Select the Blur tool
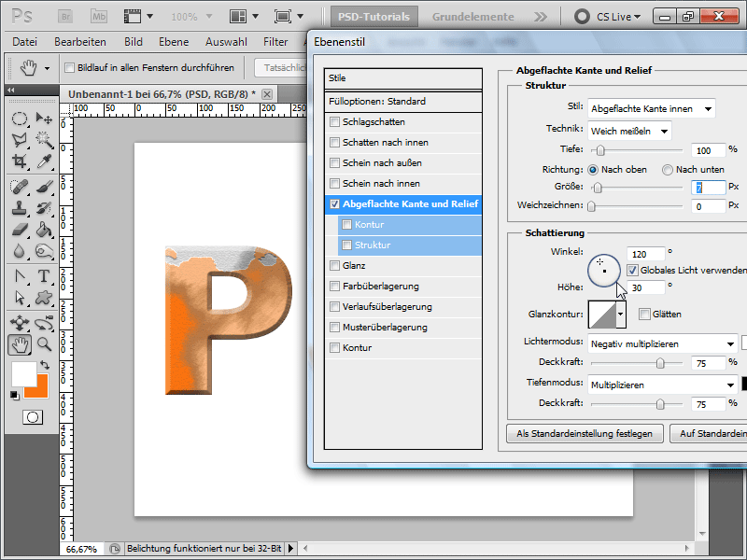The height and width of the screenshot is (560, 747). click(x=19, y=251)
